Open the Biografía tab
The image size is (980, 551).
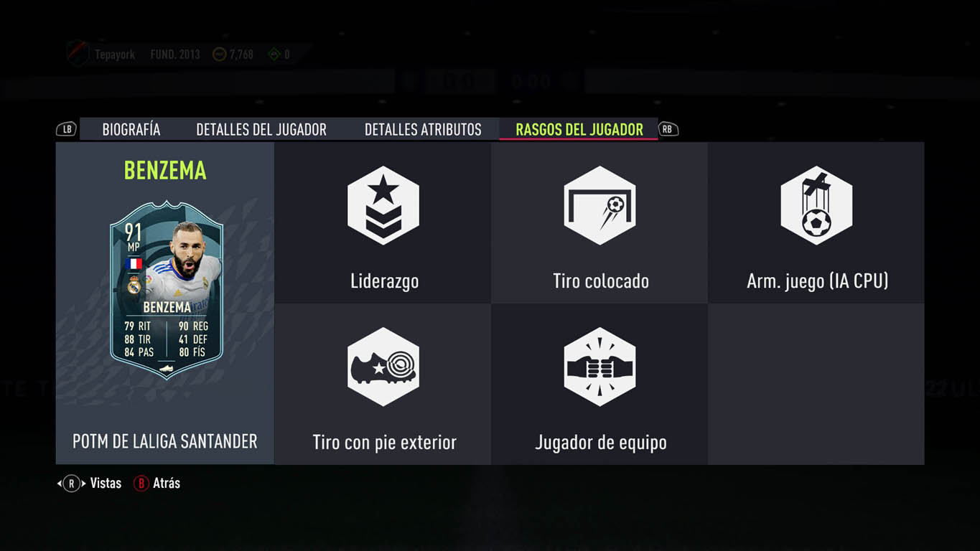(x=131, y=130)
